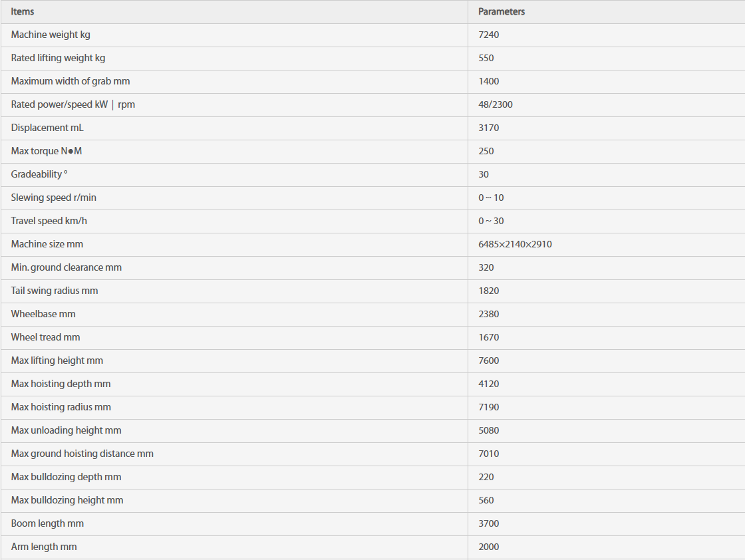Select the Machine weight kg row label

point(51,35)
